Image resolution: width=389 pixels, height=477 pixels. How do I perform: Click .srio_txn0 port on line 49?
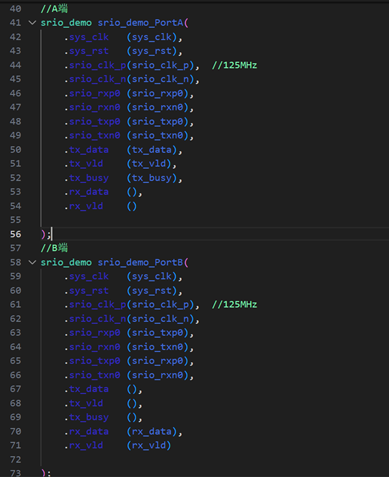pyautogui.click(x=92, y=135)
